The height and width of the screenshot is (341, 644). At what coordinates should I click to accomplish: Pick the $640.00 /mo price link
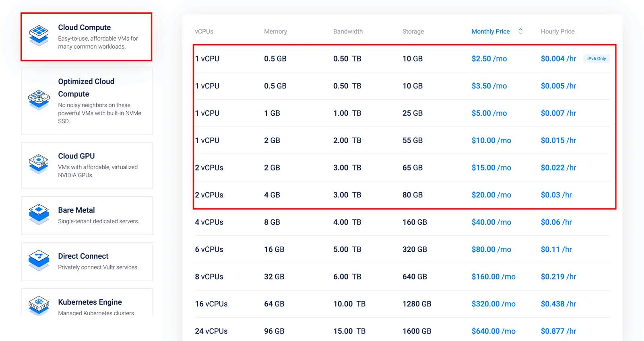493,331
